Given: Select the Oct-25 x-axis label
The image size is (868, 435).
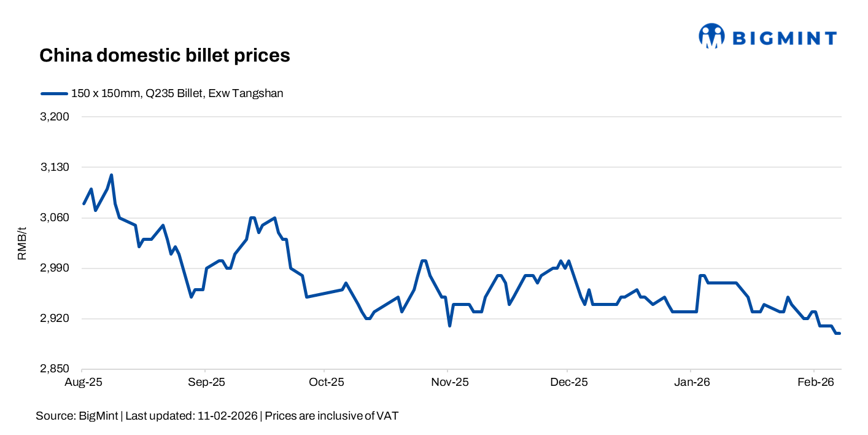Looking at the screenshot, I should click(x=326, y=382).
